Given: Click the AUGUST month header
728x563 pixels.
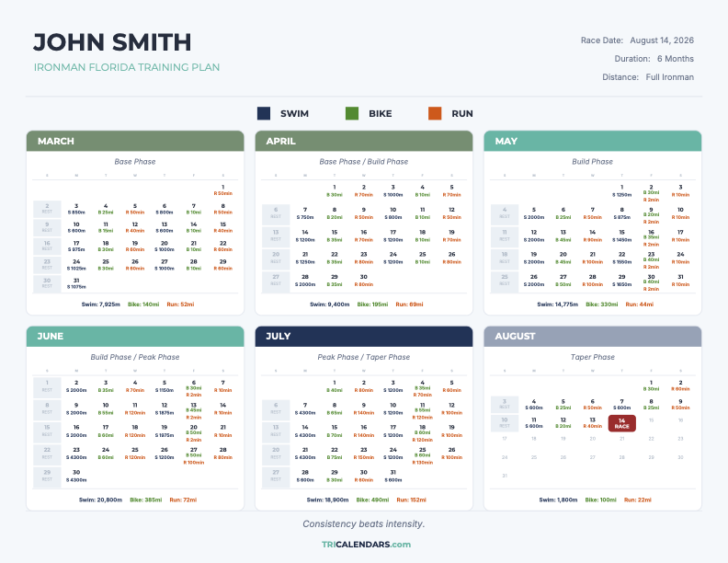Looking at the screenshot, I should 592,336.
